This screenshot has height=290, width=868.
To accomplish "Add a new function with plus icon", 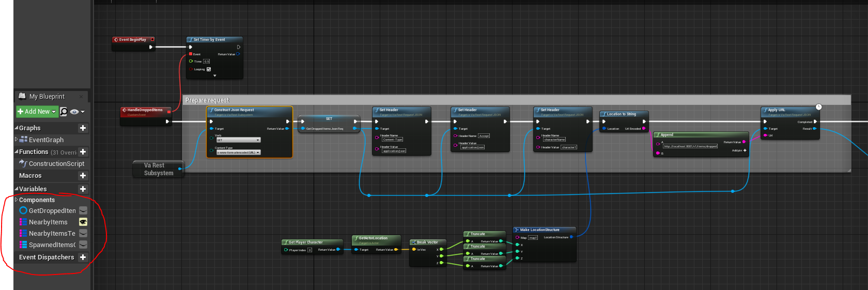I will [x=83, y=151].
